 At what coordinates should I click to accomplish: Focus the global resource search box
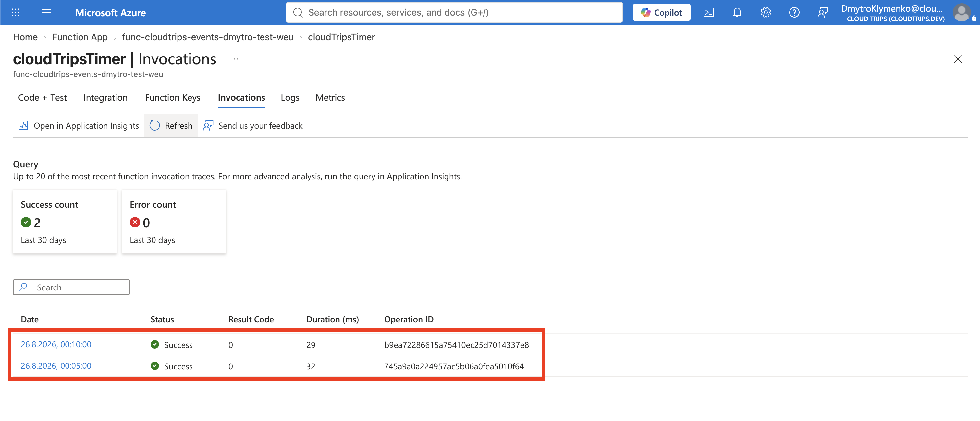pos(454,13)
